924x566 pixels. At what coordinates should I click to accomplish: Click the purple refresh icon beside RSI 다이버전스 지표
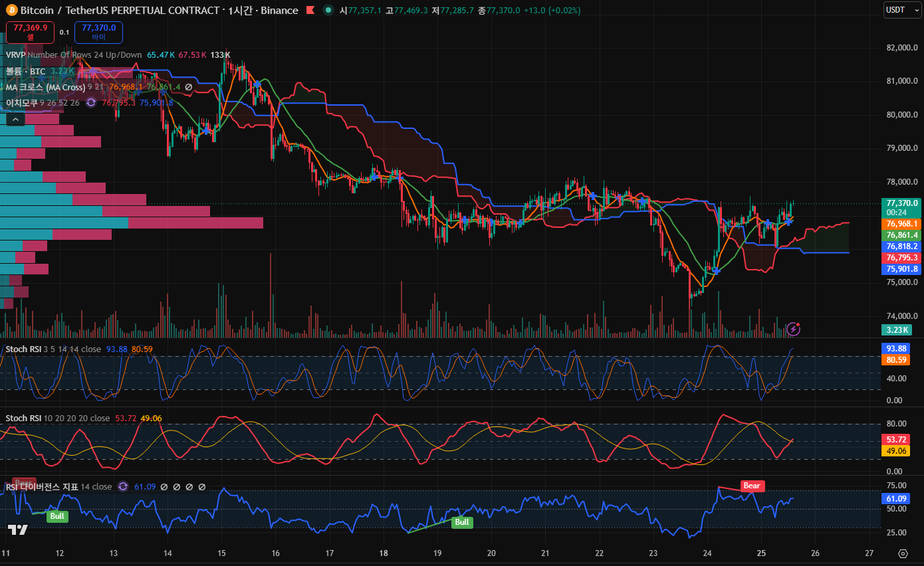[123, 487]
